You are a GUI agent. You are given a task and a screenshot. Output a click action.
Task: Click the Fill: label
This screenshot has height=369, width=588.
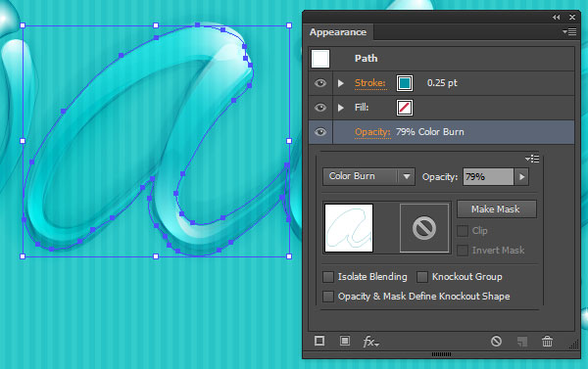tap(362, 108)
